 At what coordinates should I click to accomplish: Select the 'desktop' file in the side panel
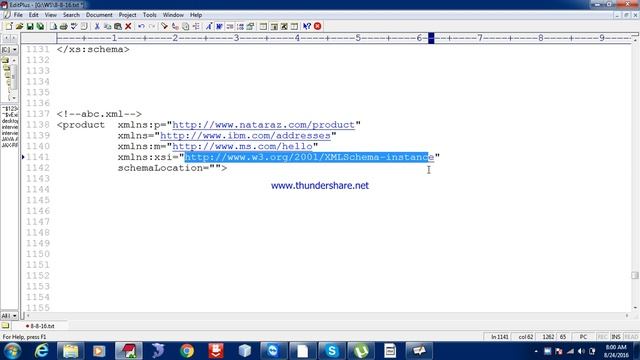[10, 121]
